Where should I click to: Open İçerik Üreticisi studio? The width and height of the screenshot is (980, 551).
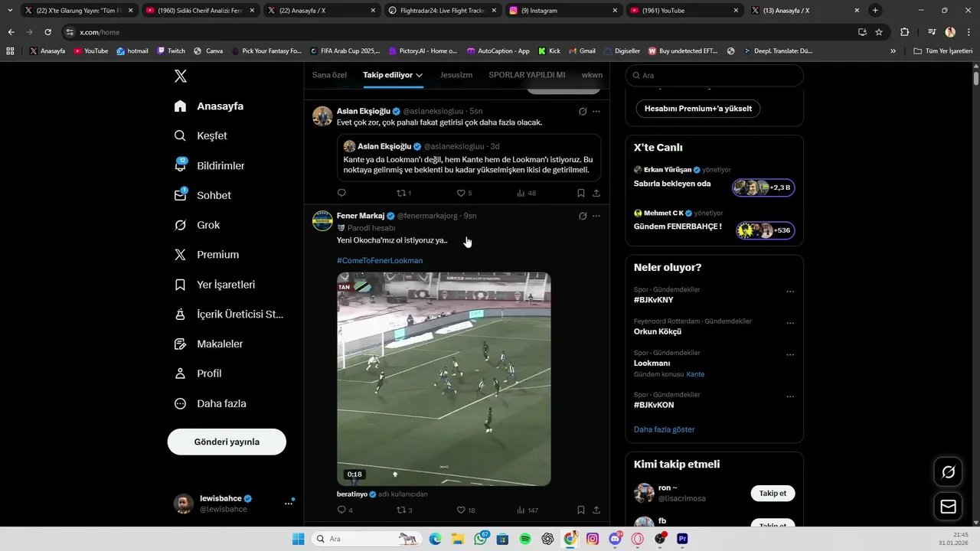(228, 314)
